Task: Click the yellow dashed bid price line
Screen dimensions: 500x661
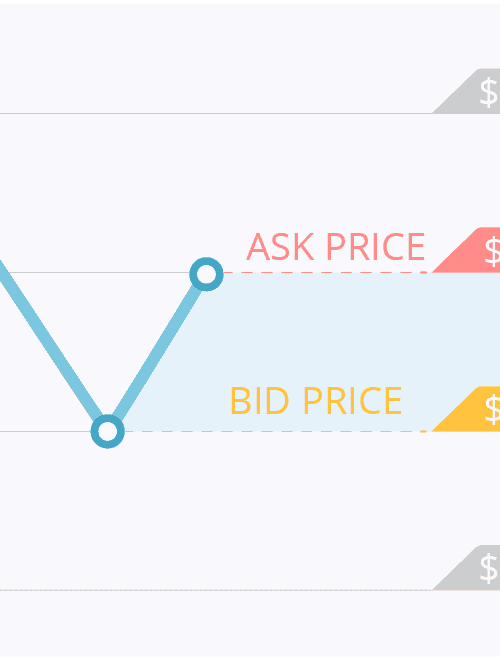Action: tap(276, 431)
